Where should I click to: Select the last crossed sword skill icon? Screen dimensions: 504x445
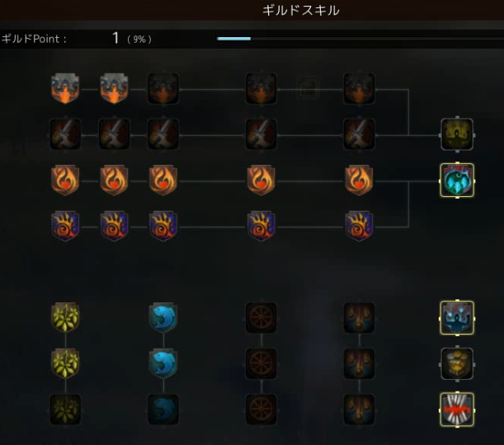coord(359,134)
